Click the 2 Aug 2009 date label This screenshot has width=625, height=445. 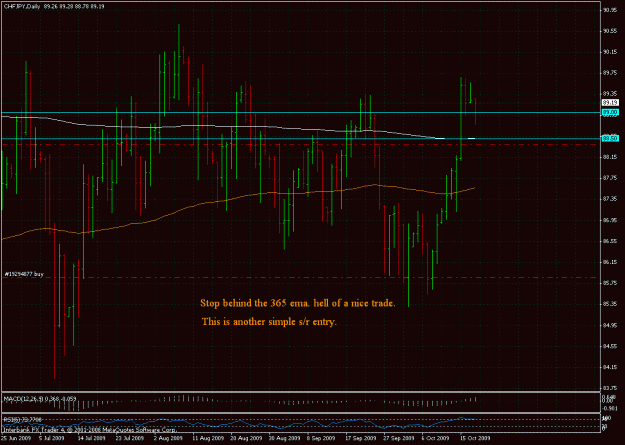pos(167,438)
